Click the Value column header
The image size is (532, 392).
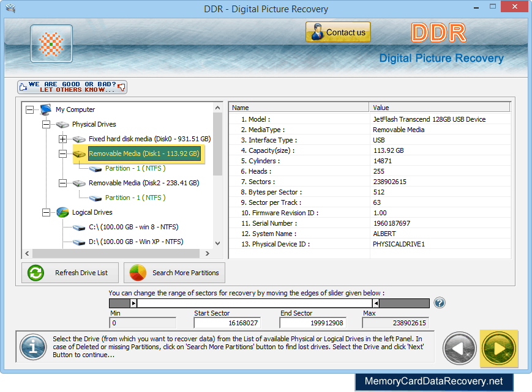point(440,108)
